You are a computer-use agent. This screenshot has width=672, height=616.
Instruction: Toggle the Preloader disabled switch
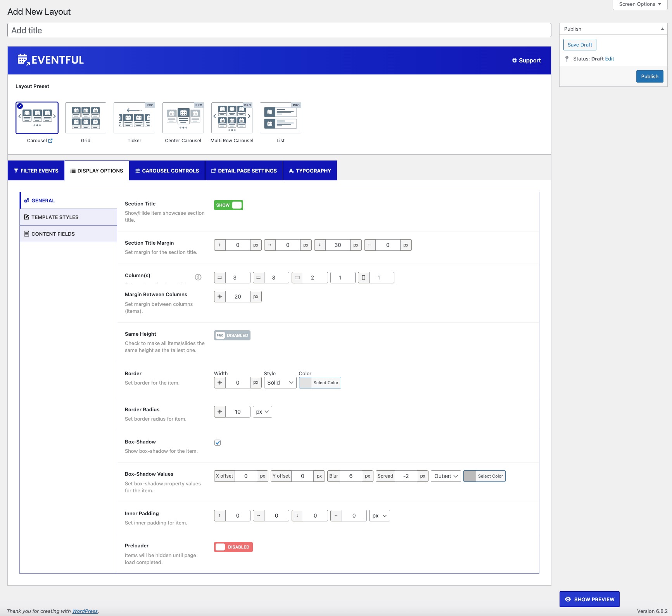[233, 547]
